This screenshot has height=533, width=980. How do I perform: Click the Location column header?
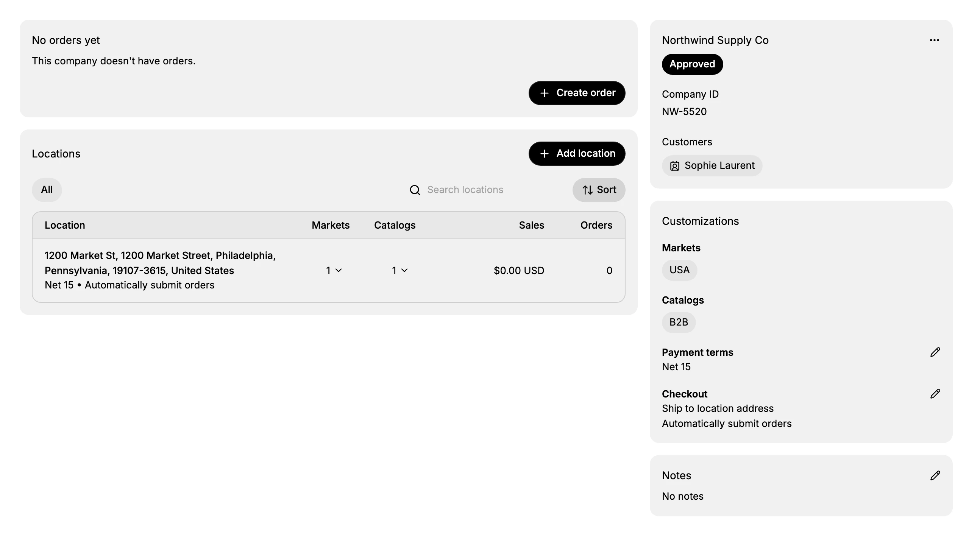click(x=65, y=225)
